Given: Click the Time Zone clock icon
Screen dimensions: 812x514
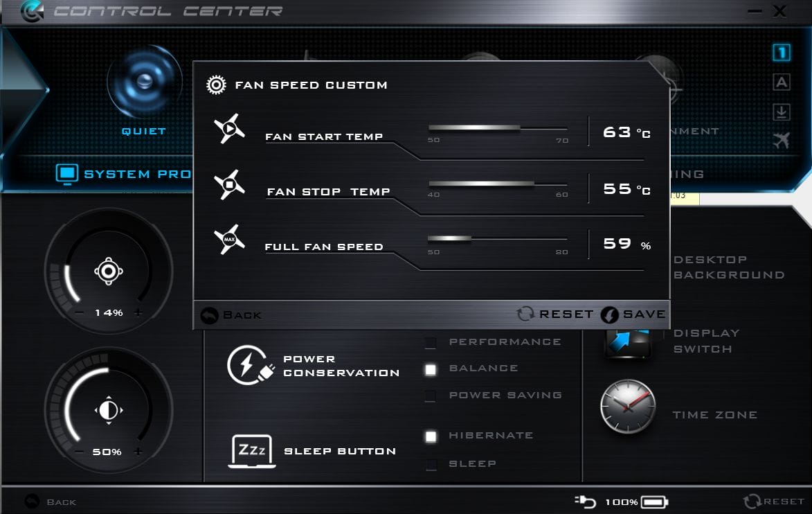Looking at the screenshot, I should pyautogui.click(x=629, y=406).
